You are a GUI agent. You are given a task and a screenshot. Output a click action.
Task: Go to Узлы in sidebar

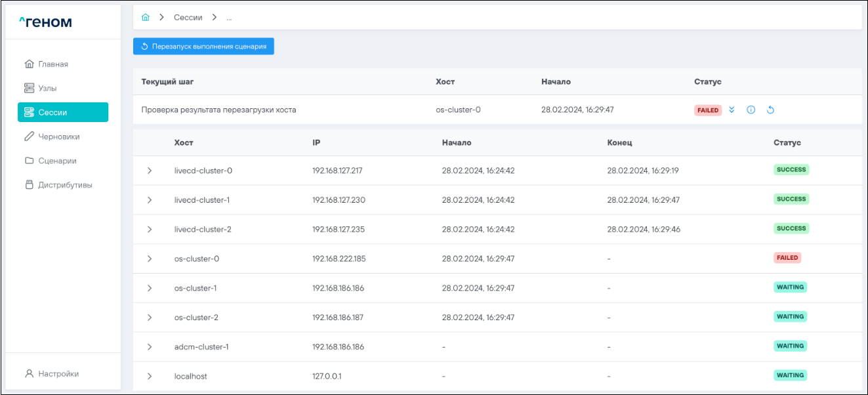(x=51, y=88)
